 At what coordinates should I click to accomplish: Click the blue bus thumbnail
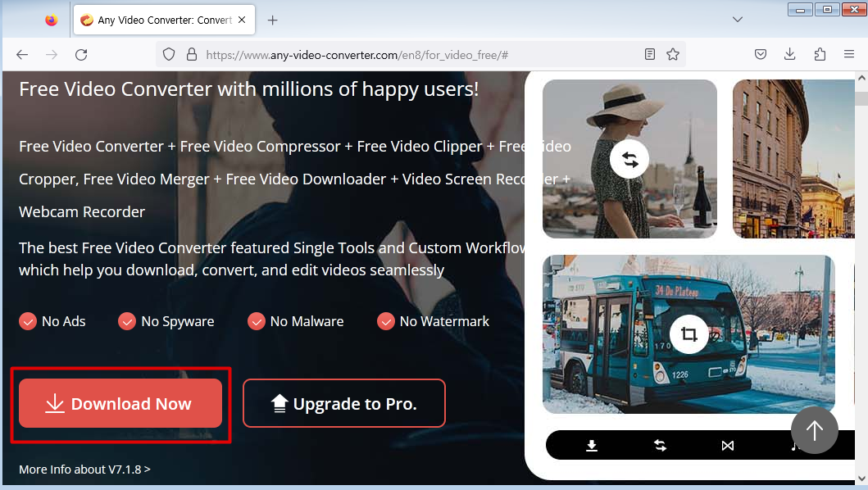[688, 334]
